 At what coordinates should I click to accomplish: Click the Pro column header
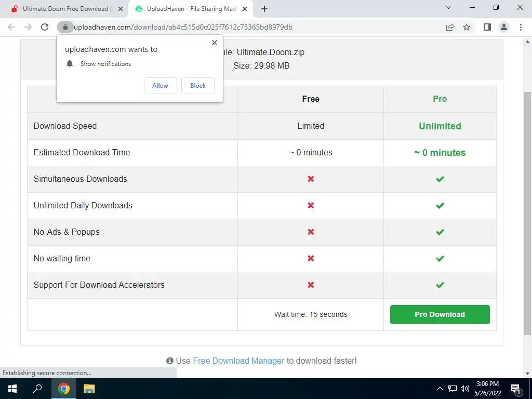coord(440,99)
